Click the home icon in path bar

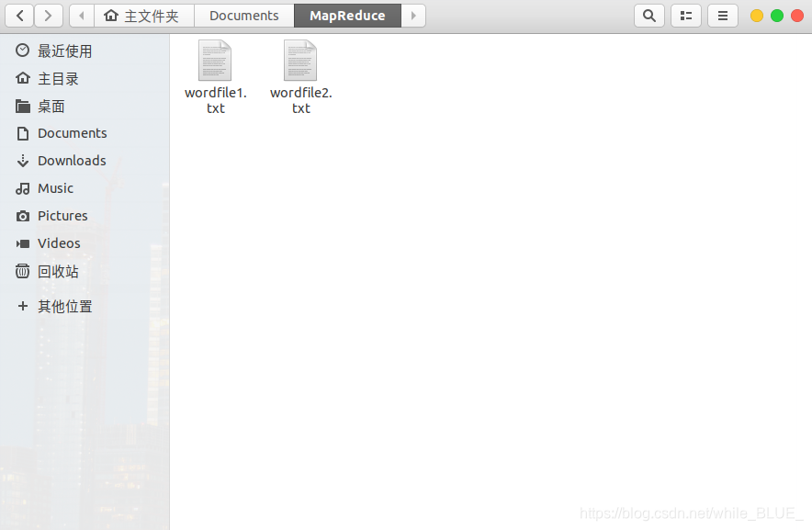point(111,16)
